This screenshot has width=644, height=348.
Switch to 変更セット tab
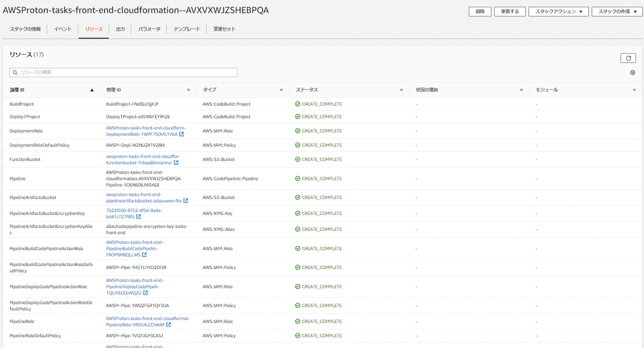tap(225, 29)
